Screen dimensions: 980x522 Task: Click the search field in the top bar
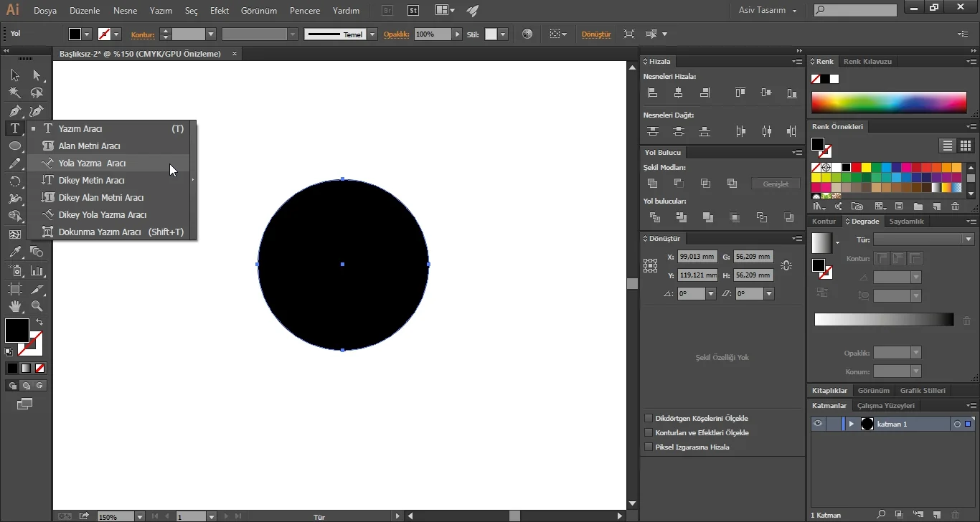point(856,11)
